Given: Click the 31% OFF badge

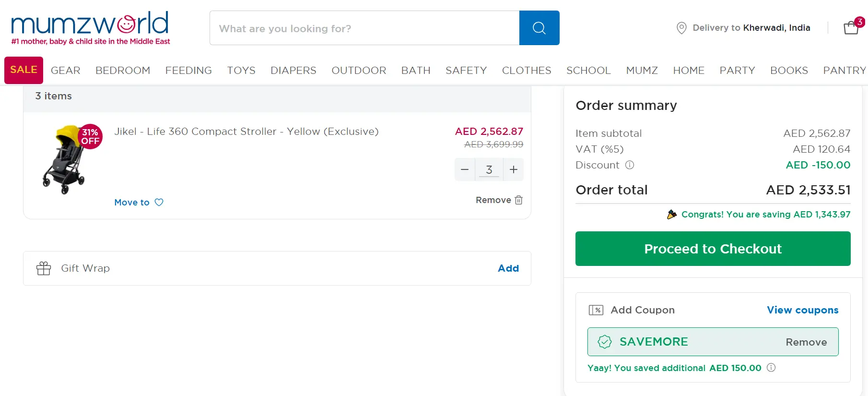Looking at the screenshot, I should pyautogui.click(x=90, y=136).
